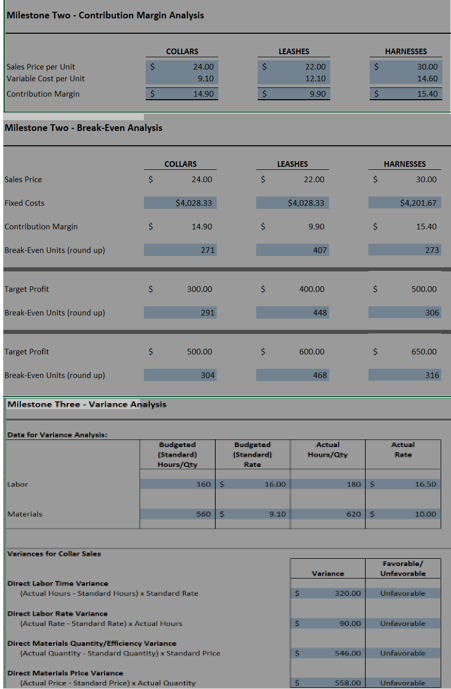Select Actual Rate column header
This screenshot has width=451, height=689.
[x=403, y=454]
